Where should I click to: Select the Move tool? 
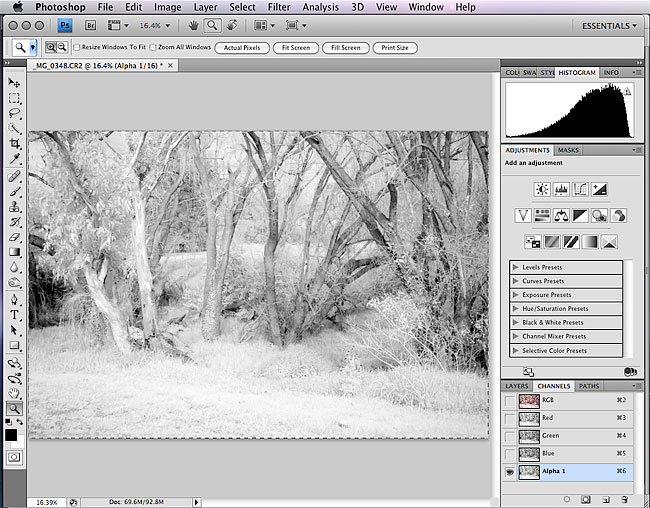pos(14,83)
